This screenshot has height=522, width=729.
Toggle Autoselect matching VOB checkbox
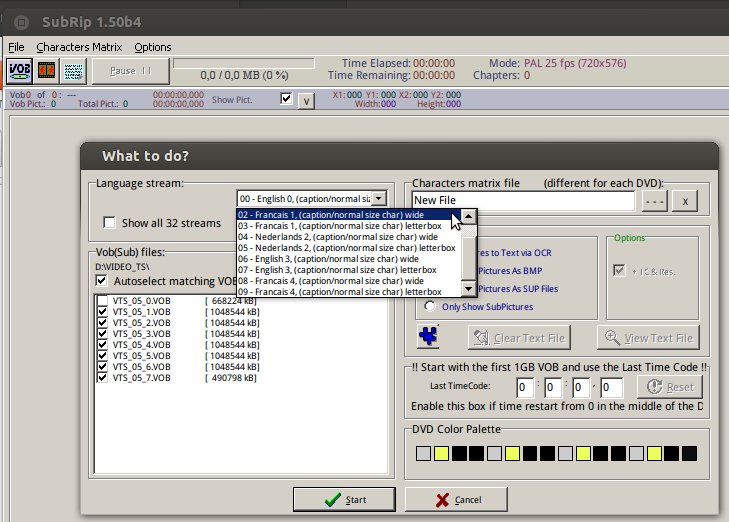(101, 281)
